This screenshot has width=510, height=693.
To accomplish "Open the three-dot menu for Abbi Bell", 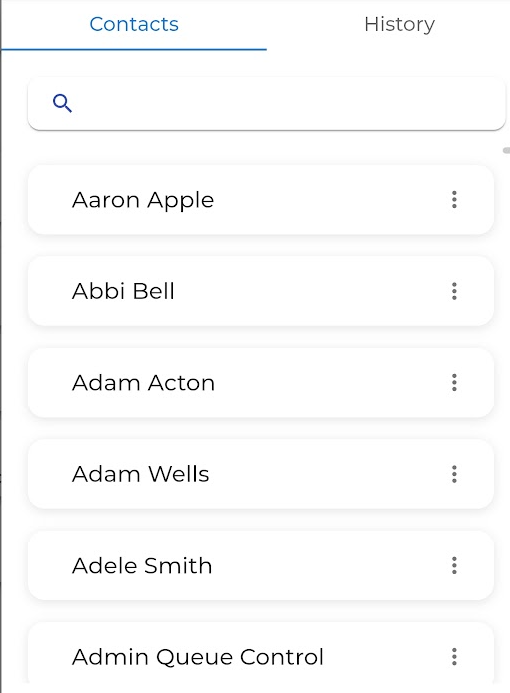I will tap(454, 291).
